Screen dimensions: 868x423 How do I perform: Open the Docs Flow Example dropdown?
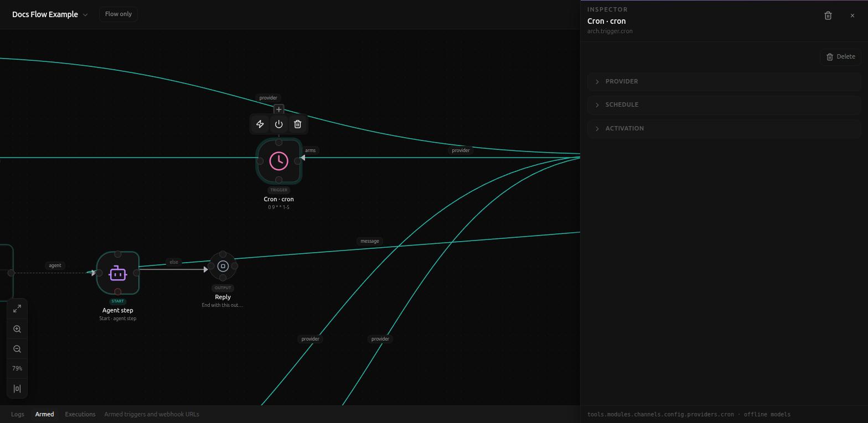pyautogui.click(x=50, y=14)
